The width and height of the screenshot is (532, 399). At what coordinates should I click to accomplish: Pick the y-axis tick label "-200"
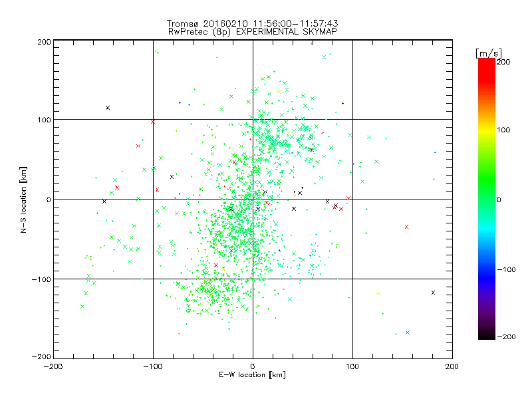41,356
